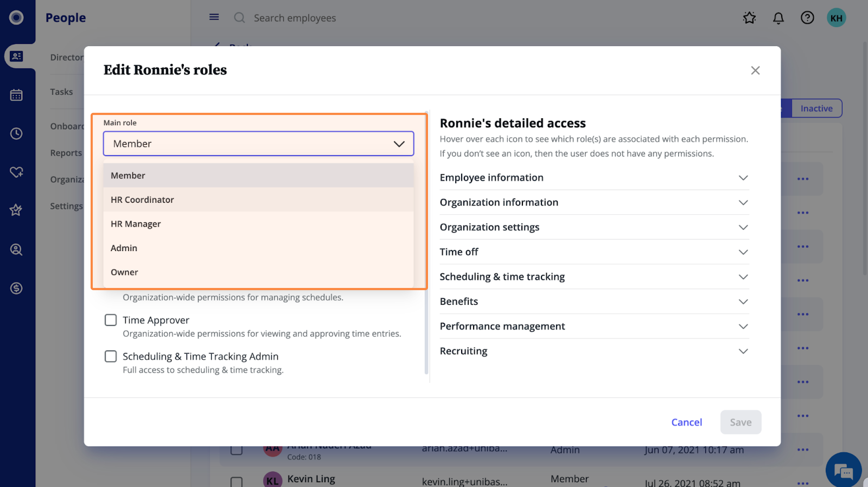Open the People directory sidebar icon
Viewport: 868px width, 487px height.
[16, 56]
